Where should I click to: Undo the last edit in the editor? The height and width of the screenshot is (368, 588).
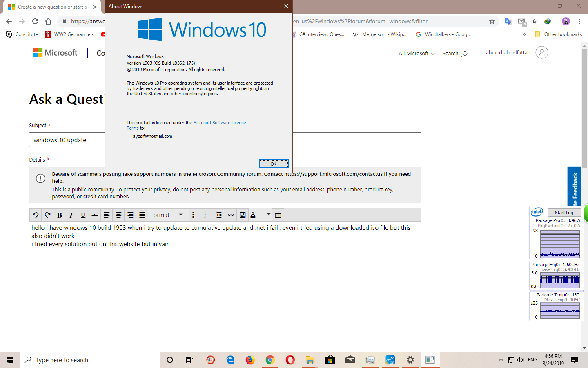(36, 215)
